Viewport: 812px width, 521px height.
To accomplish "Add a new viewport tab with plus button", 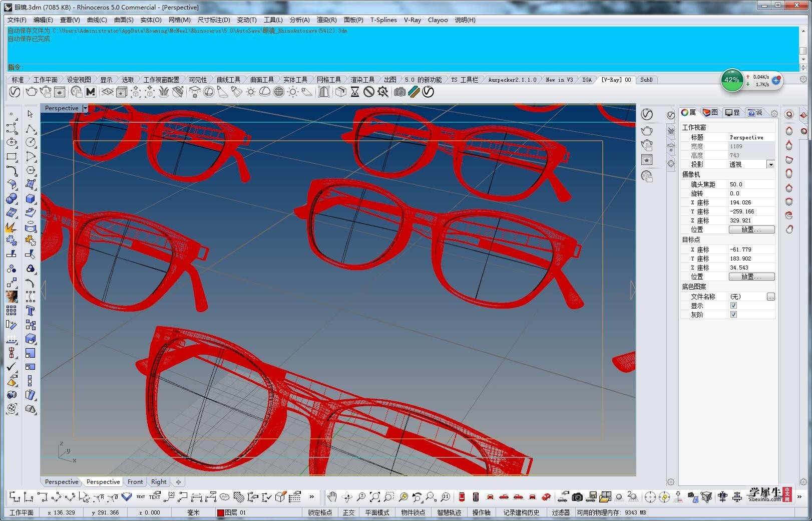I will (x=178, y=482).
